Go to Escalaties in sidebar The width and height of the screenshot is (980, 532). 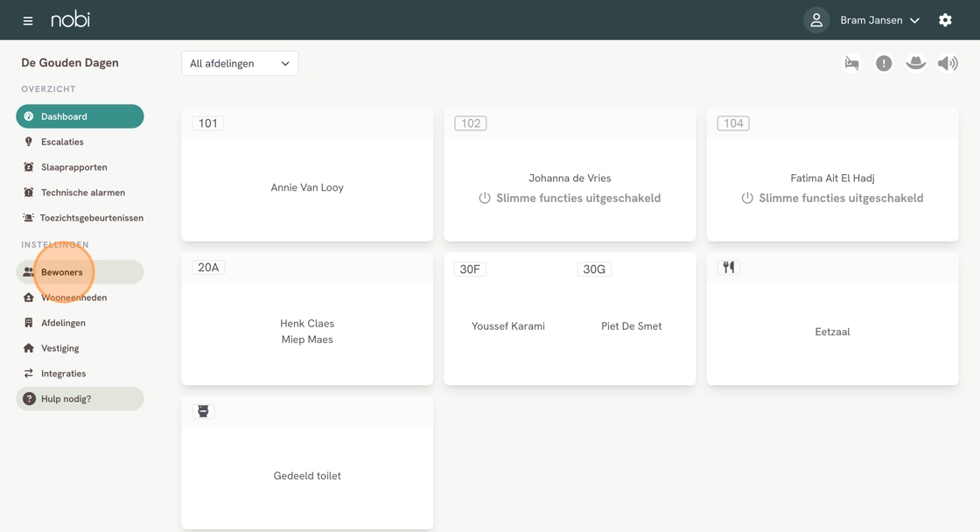click(62, 142)
